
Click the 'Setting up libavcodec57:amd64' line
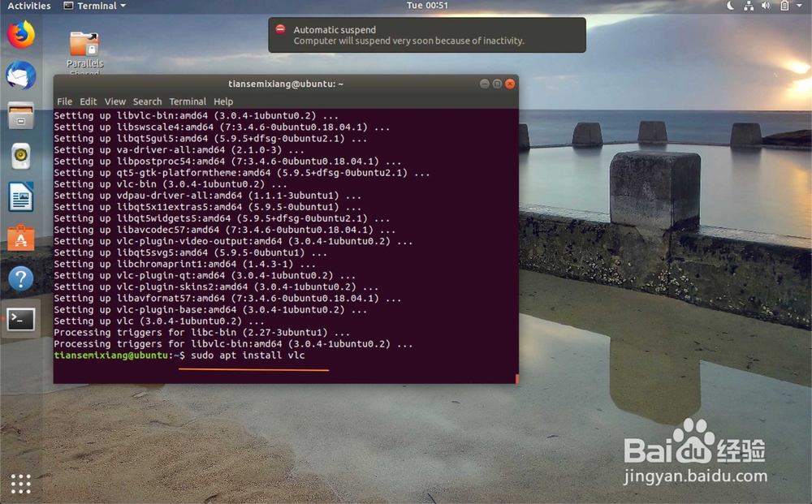click(225, 230)
